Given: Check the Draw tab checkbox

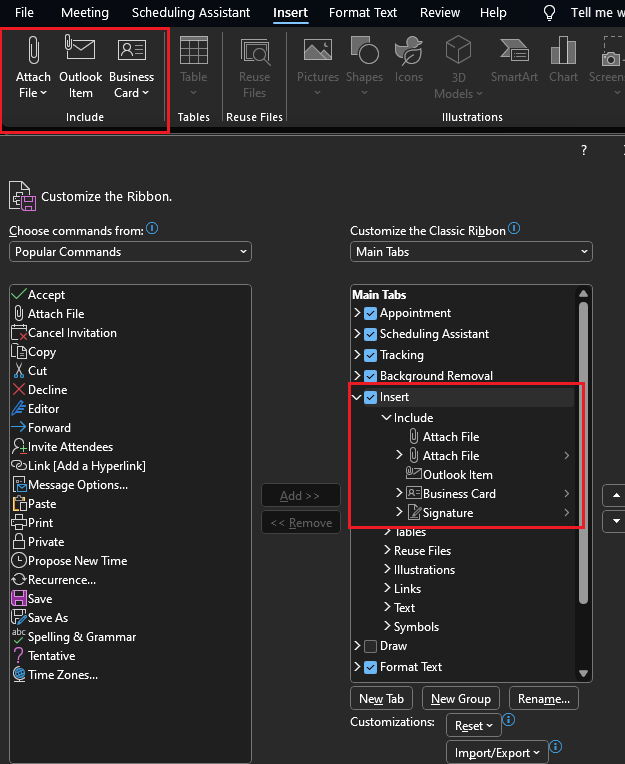Looking at the screenshot, I should point(370,646).
